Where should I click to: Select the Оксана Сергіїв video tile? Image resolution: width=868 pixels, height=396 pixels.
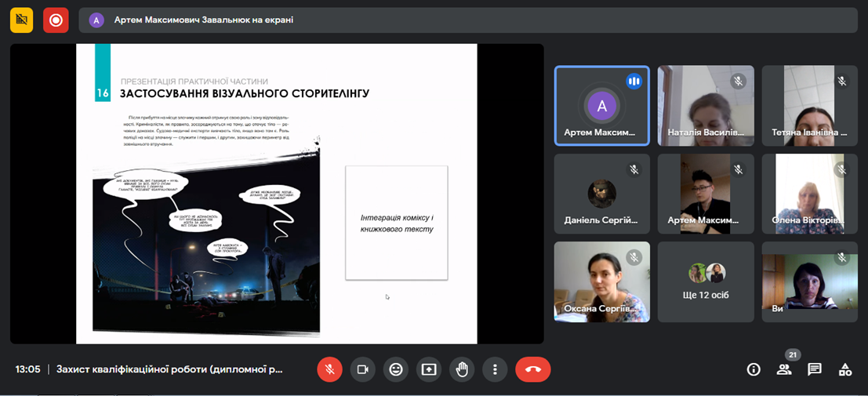(x=601, y=282)
